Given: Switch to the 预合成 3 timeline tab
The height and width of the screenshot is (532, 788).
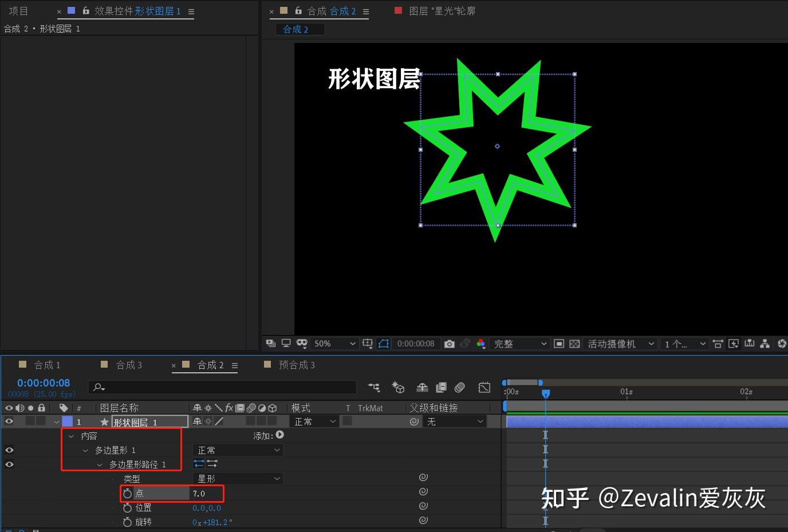Looking at the screenshot, I should tap(297, 365).
